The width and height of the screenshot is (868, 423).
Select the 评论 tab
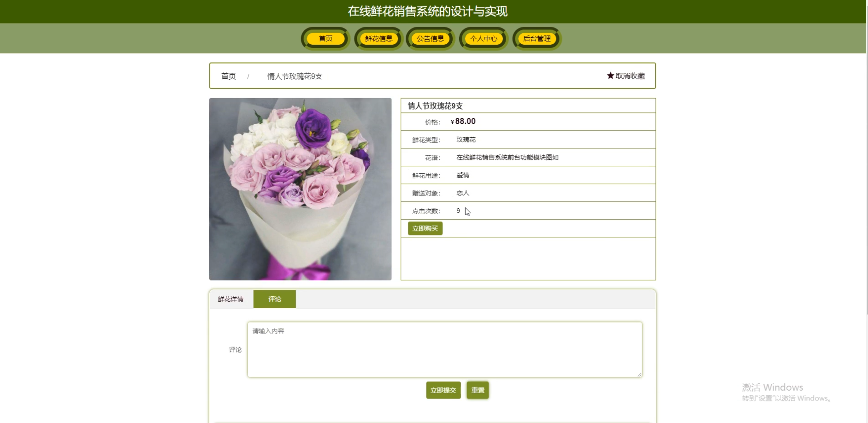[x=275, y=299]
